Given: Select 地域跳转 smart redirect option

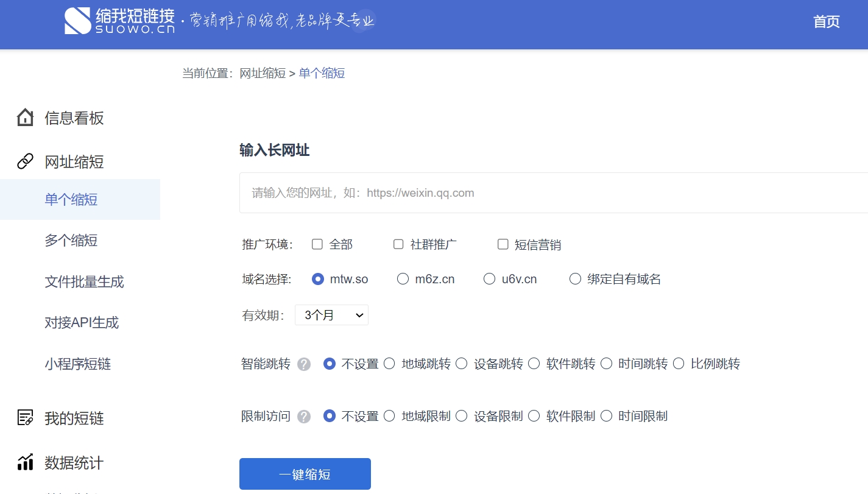Looking at the screenshot, I should point(389,364).
